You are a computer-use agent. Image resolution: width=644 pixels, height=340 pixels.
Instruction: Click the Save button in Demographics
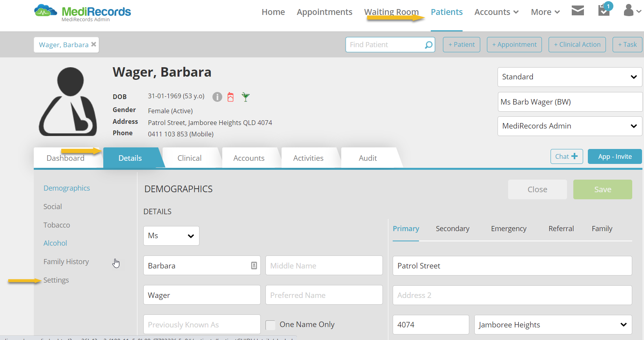click(x=603, y=189)
